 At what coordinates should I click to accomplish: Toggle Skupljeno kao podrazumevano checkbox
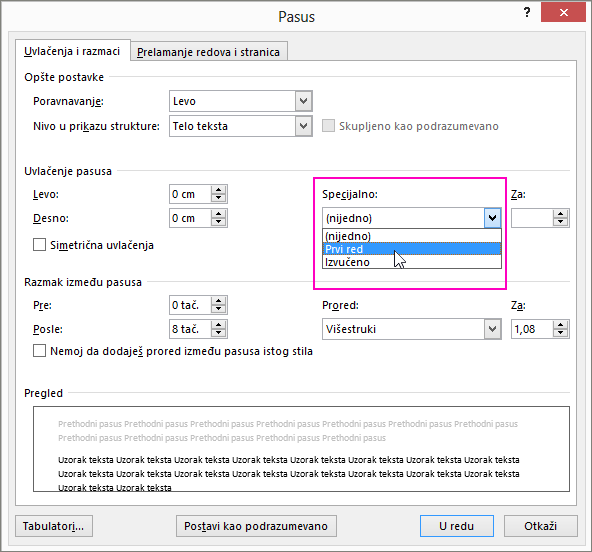click(x=328, y=126)
